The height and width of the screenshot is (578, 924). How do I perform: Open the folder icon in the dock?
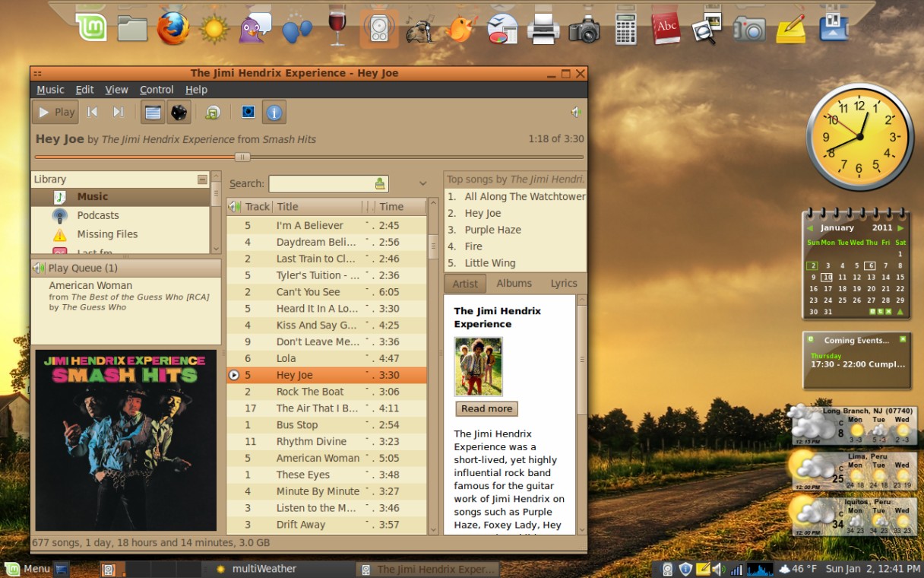(x=132, y=29)
